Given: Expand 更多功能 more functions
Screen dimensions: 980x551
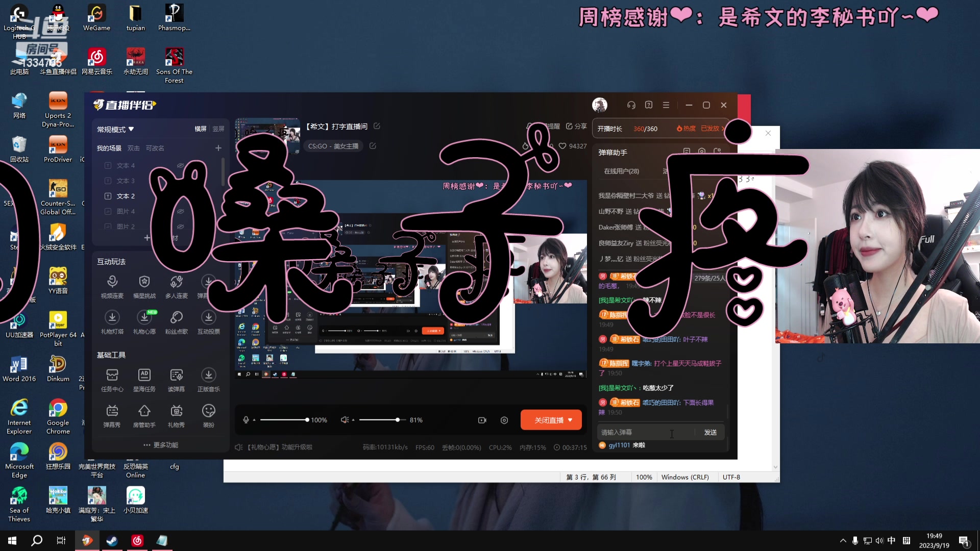Looking at the screenshot, I should tap(161, 445).
